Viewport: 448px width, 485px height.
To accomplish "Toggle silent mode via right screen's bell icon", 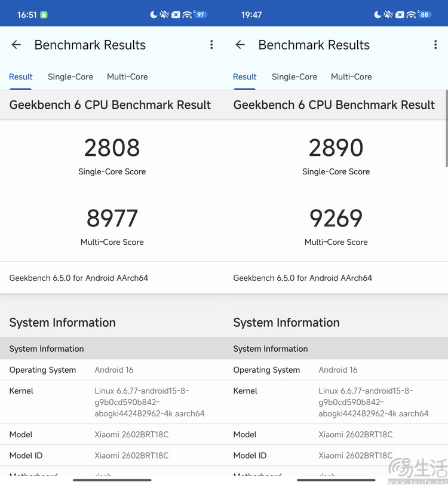I will coord(387,14).
